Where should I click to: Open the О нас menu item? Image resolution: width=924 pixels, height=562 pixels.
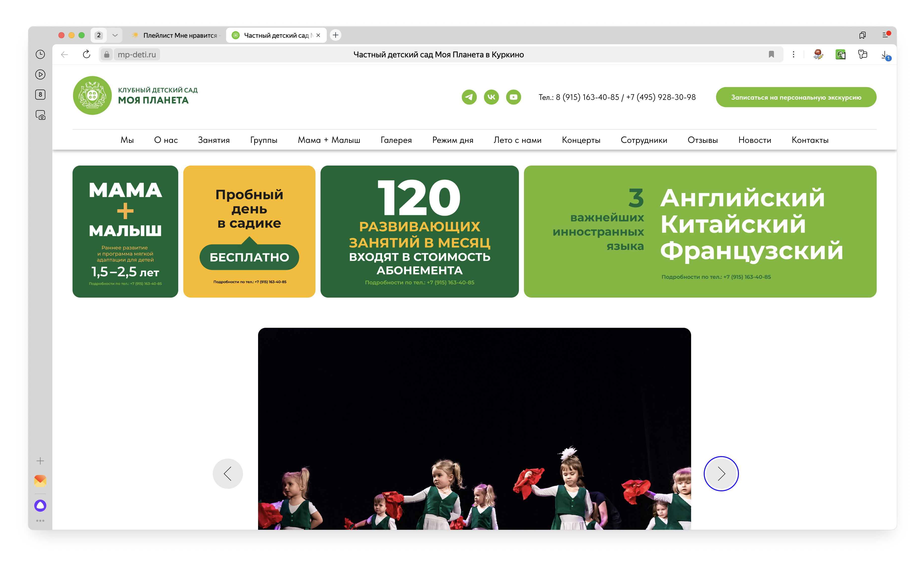(166, 140)
